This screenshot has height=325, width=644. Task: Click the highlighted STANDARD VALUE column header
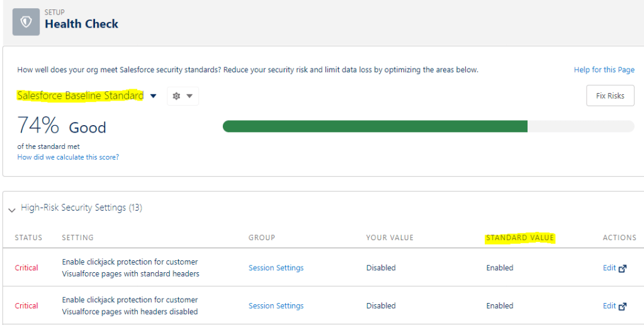pyautogui.click(x=519, y=238)
